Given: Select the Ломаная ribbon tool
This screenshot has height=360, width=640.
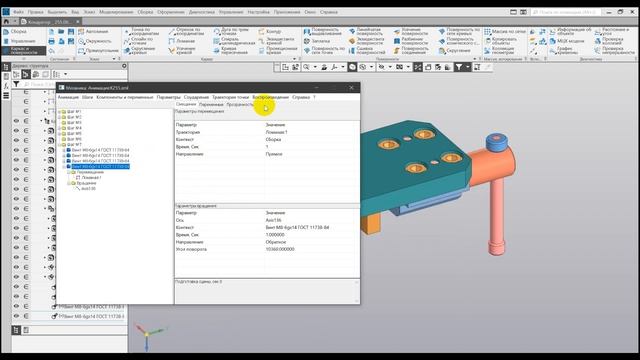Looking at the screenshot, I should click(182, 41).
